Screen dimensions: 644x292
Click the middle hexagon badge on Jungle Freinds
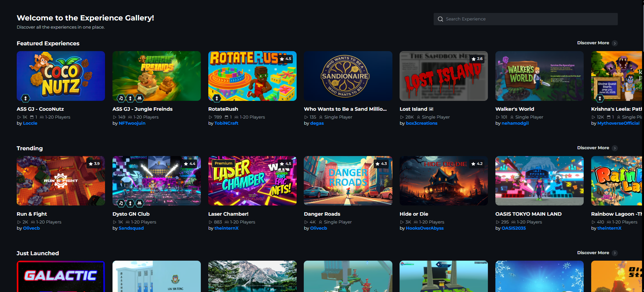point(130,98)
